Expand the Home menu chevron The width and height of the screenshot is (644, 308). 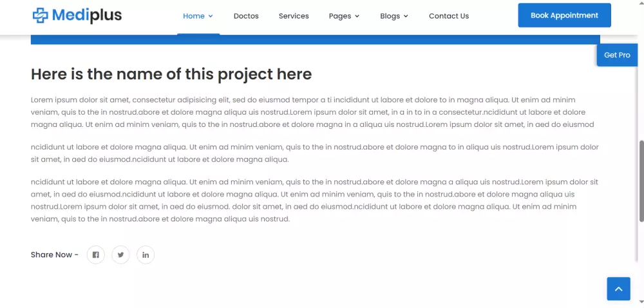(x=211, y=16)
